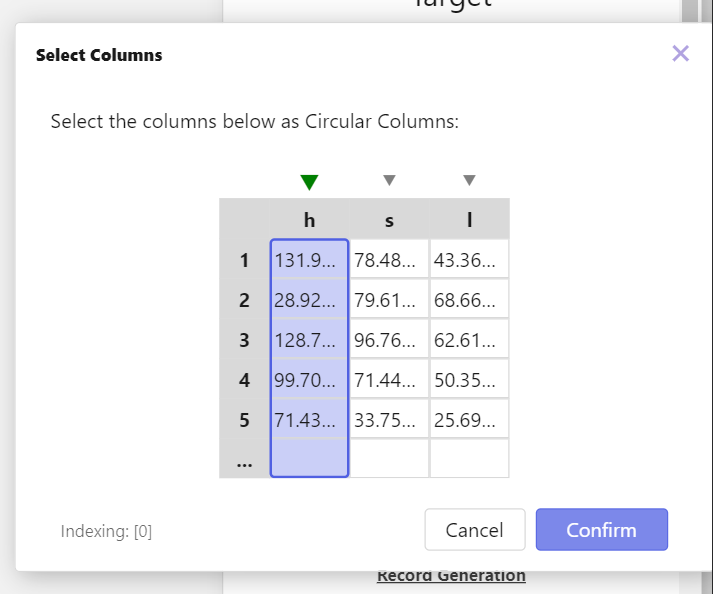713x594 pixels.
Task: Click the Indexing: [0] label
Action: coord(106,531)
